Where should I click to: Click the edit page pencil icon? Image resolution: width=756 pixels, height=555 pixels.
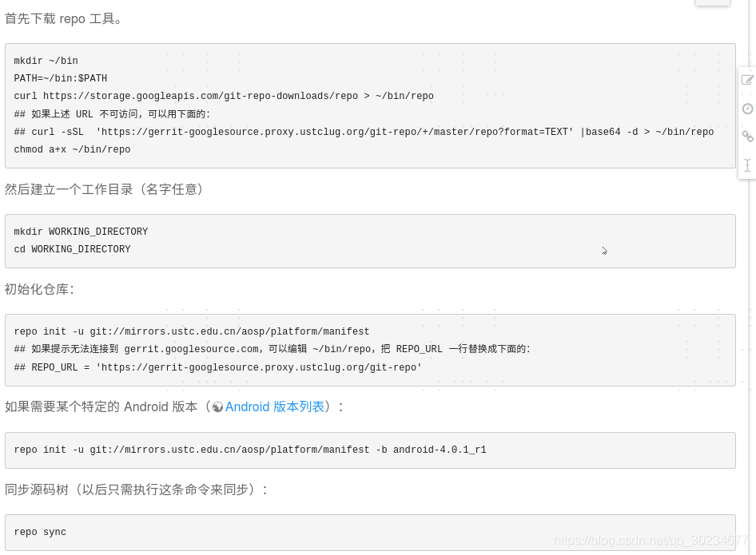click(747, 80)
